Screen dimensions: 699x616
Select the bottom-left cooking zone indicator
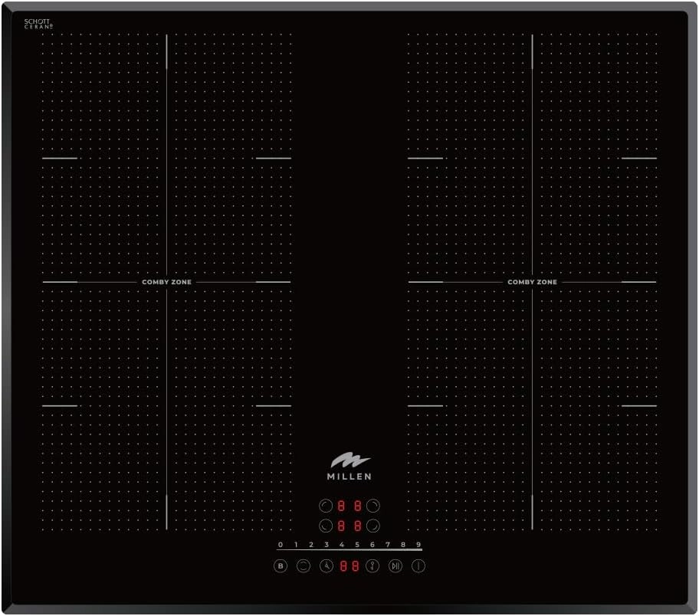point(326,525)
